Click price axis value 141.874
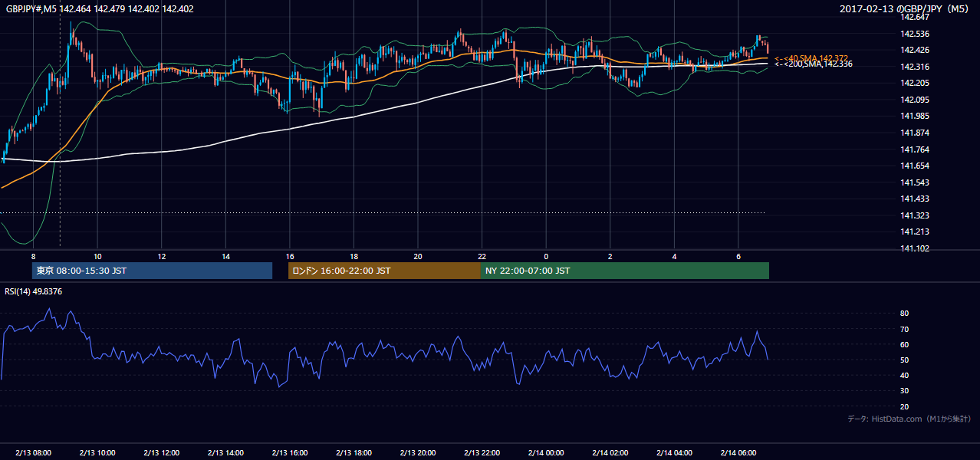Viewport: 980px width, 460px height. click(x=915, y=133)
